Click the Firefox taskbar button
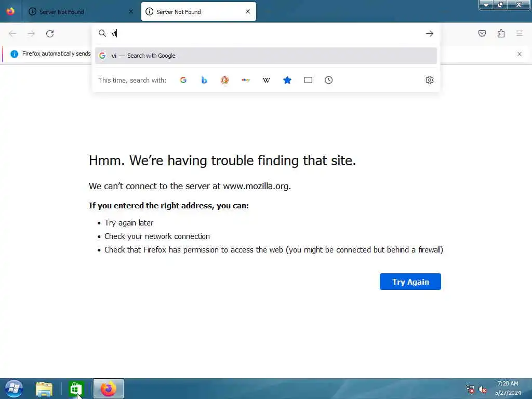Viewport: 532px width, 399px height. pyautogui.click(x=109, y=389)
